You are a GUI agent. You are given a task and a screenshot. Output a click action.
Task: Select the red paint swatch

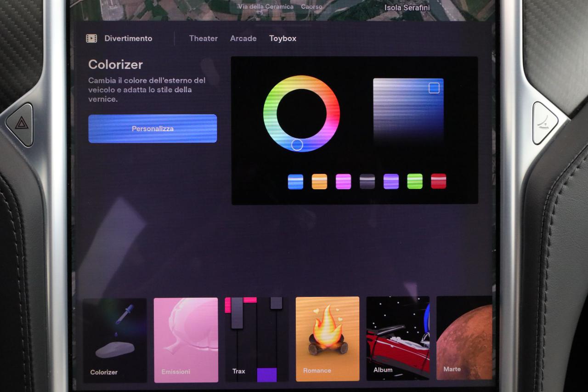(x=439, y=182)
